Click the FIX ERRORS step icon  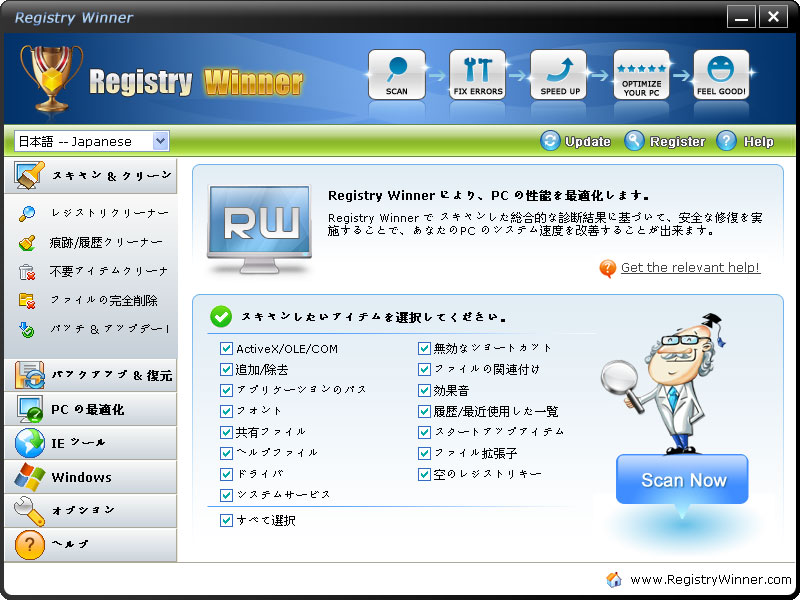pyautogui.click(x=478, y=74)
